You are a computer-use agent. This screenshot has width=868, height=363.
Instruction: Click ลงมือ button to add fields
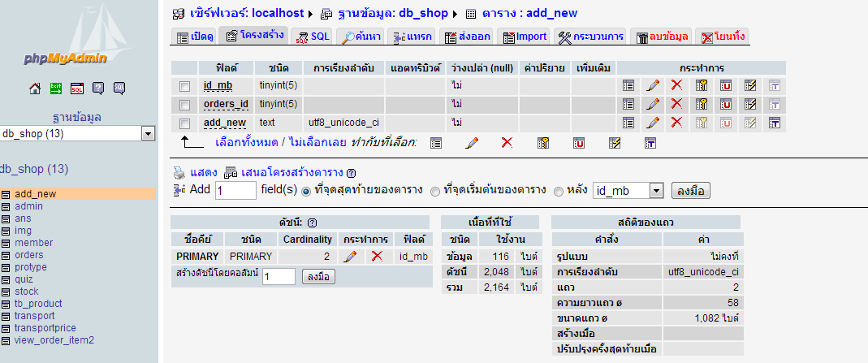click(x=690, y=191)
